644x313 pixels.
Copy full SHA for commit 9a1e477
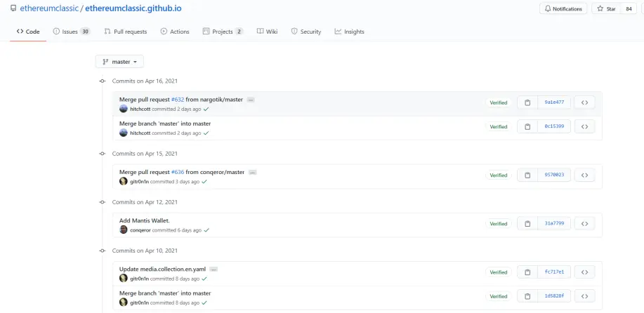tap(527, 102)
